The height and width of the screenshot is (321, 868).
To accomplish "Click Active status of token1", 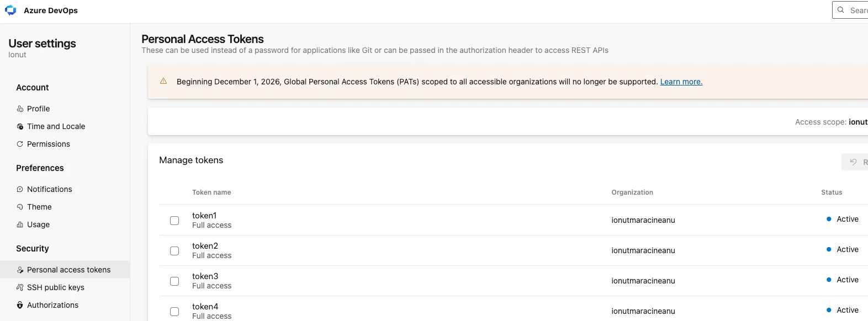I will [843, 219].
